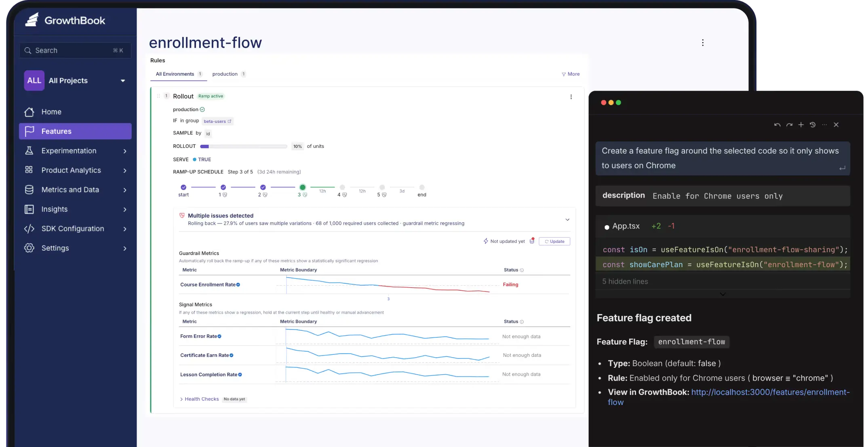Click the redo arrow in code panel
The image size is (868, 447).
tap(789, 125)
